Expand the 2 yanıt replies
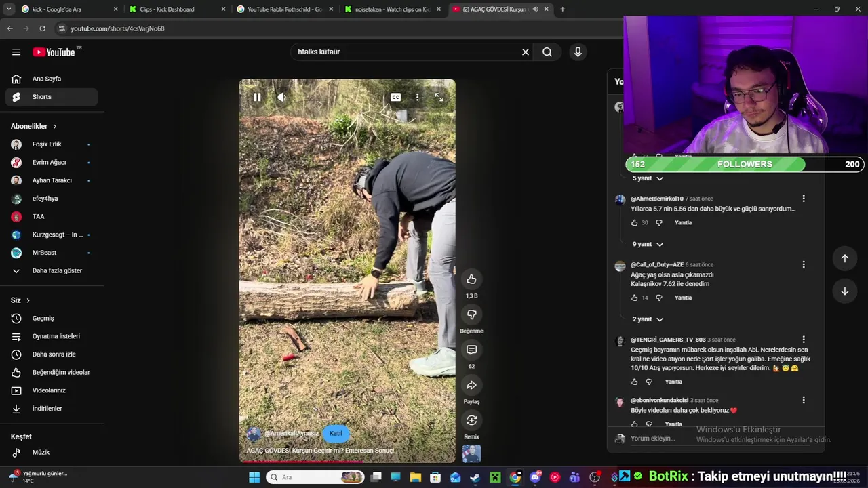The image size is (868, 488). [x=648, y=319]
